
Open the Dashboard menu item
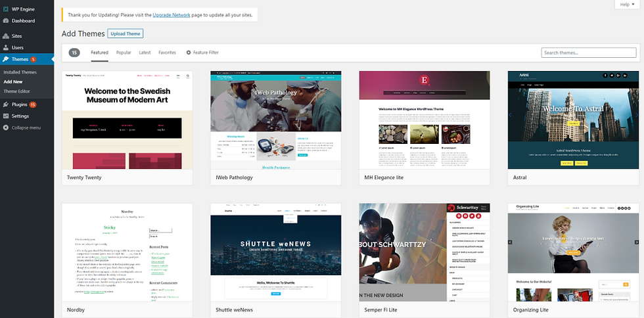27,20
